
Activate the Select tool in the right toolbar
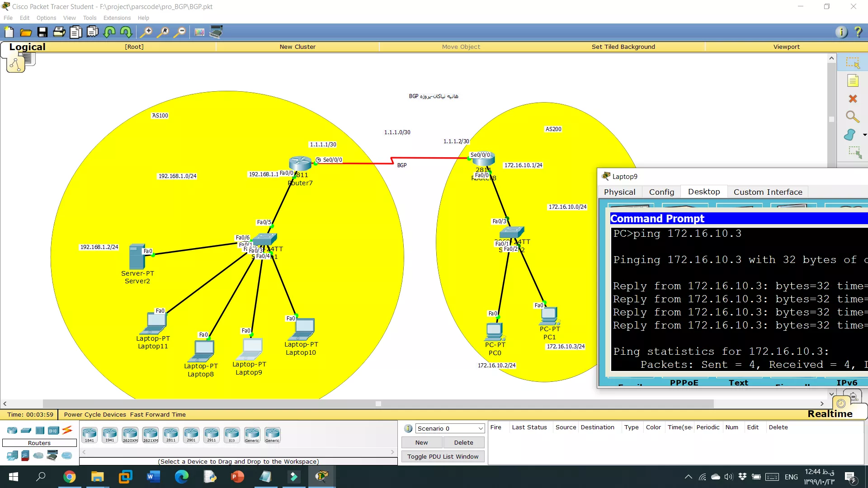[853, 63]
